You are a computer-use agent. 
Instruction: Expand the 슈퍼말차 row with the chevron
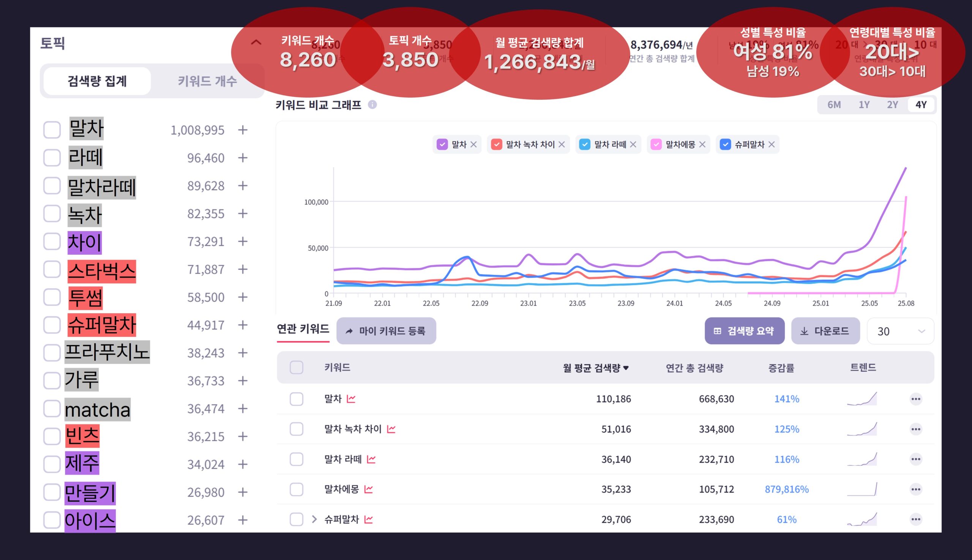coord(314,519)
